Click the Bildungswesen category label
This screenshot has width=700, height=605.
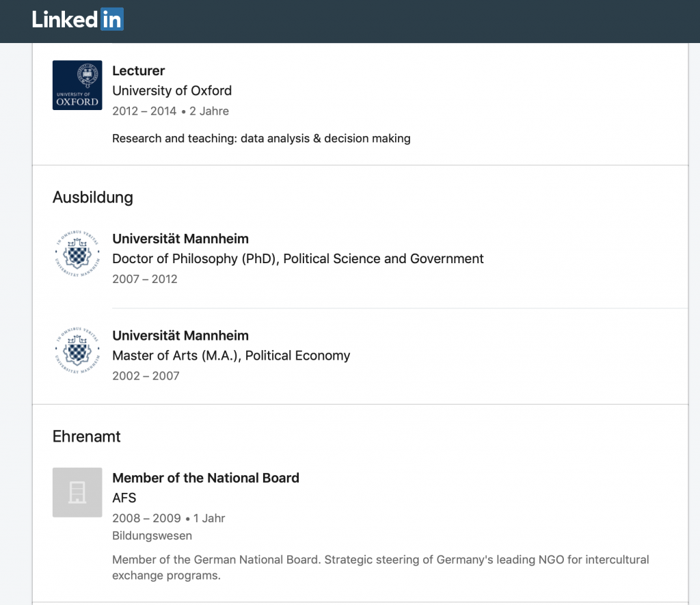tap(152, 536)
